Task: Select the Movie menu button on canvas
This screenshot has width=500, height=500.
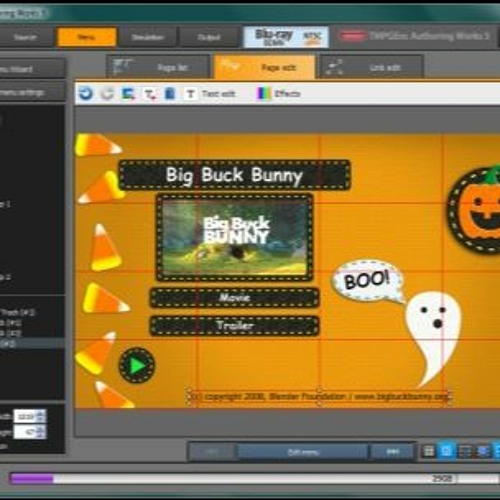Action: (x=235, y=297)
